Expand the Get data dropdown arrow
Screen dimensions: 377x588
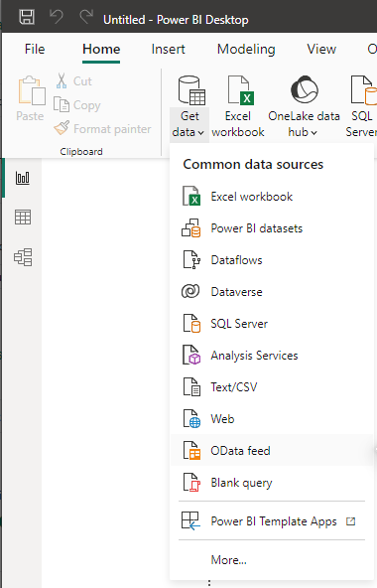200,133
